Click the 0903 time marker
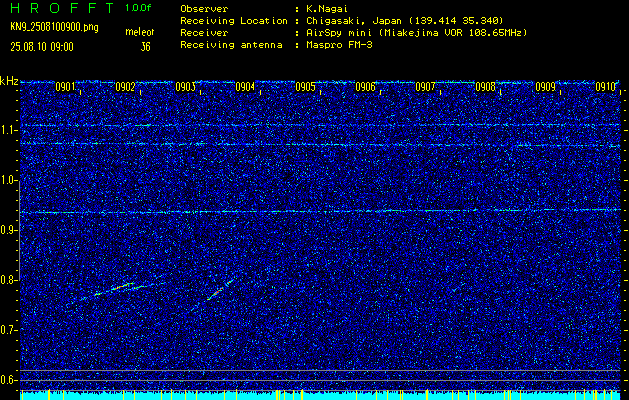 pyautogui.click(x=185, y=87)
